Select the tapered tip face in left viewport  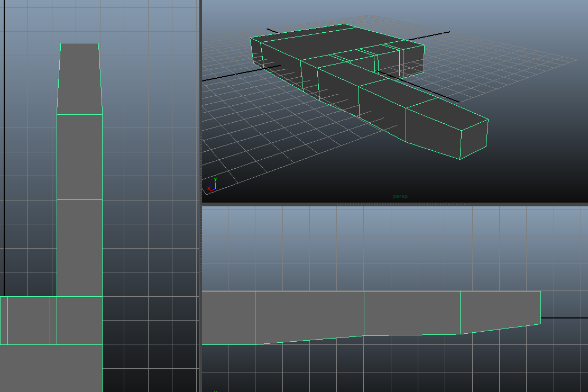pyautogui.click(x=79, y=78)
